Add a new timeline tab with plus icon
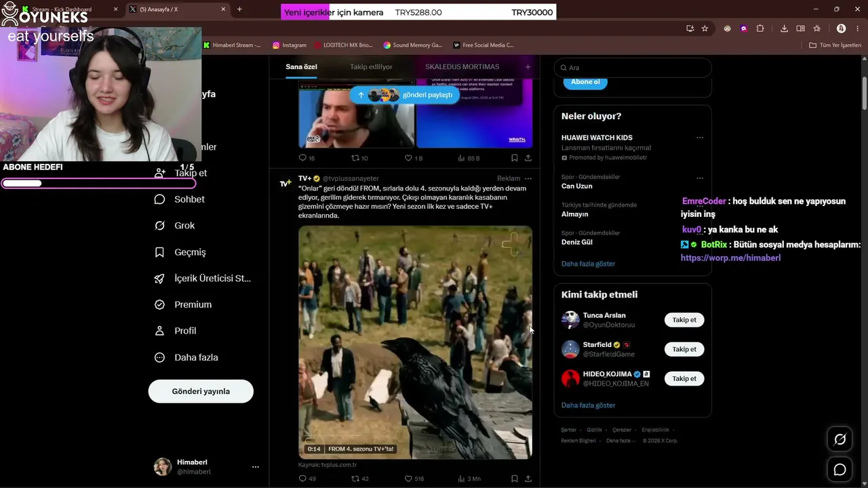This screenshot has width=868, height=488. click(528, 67)
